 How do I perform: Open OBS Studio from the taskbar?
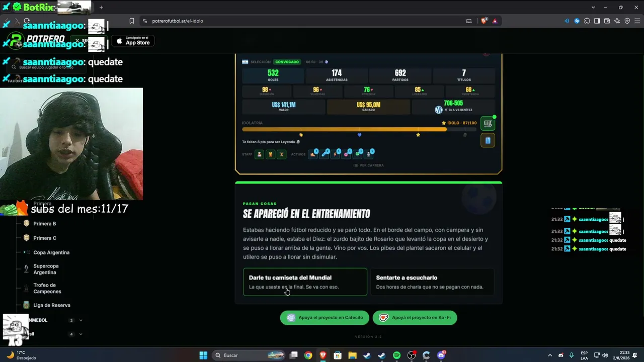point(412,355)
